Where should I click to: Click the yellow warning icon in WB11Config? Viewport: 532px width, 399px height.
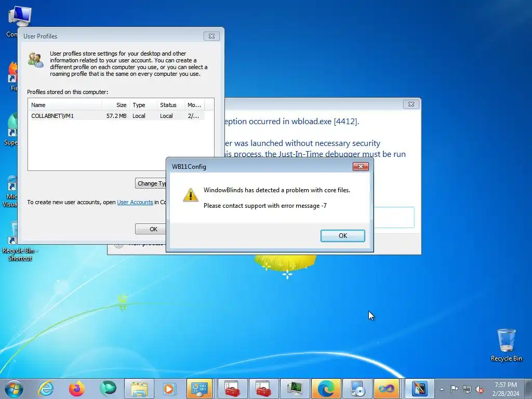(190, 195)
